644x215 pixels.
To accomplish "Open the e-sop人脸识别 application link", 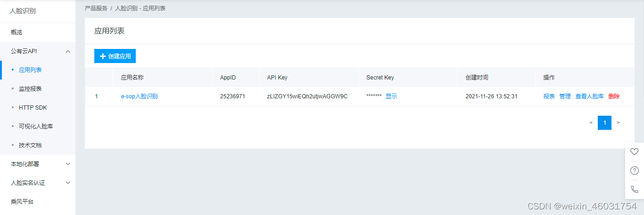I will (139, 96).
